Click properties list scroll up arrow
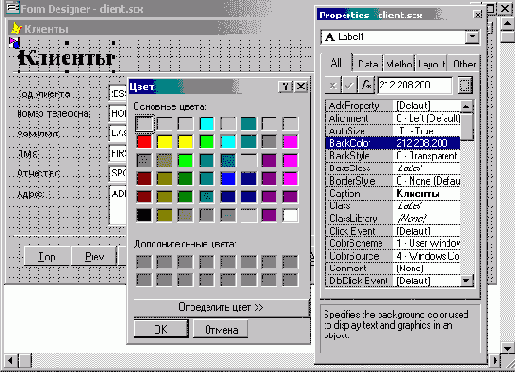 (467, 106)
